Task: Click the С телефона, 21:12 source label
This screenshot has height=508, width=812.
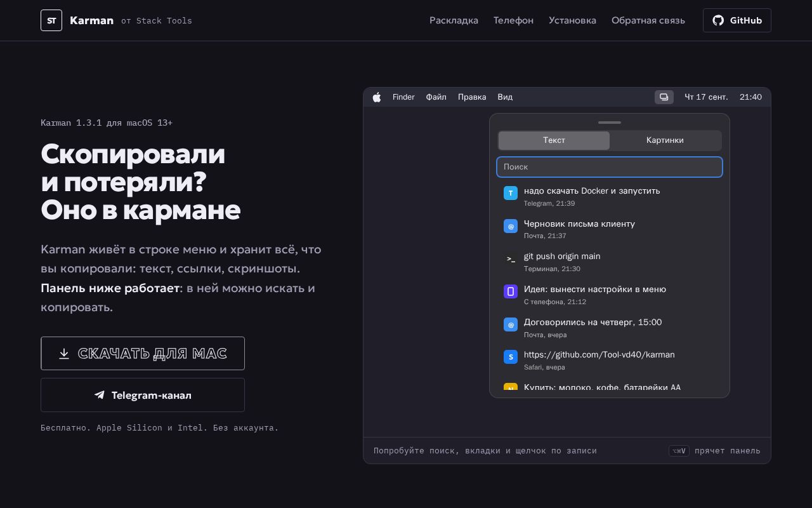Action: point(555,302)
